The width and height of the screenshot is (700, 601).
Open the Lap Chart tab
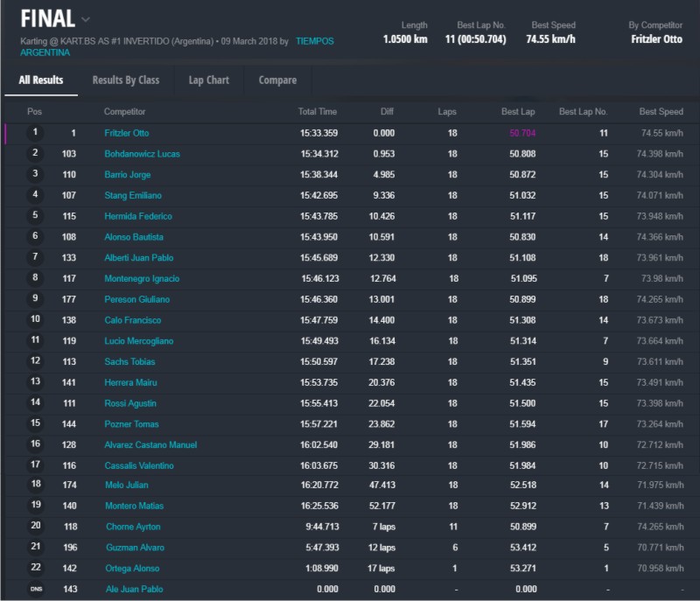208,80
